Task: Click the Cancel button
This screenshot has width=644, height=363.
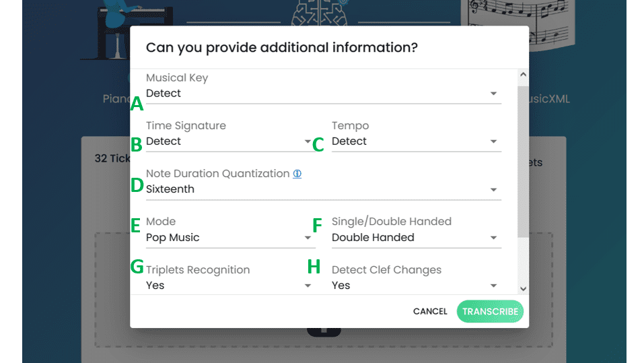Action: pos(430,312)
